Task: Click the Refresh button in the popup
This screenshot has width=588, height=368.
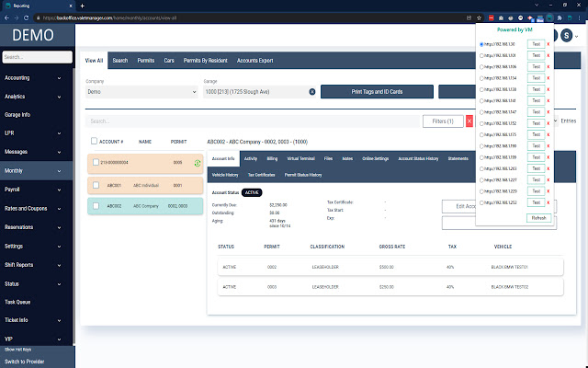Action: [x=539, y=218]
